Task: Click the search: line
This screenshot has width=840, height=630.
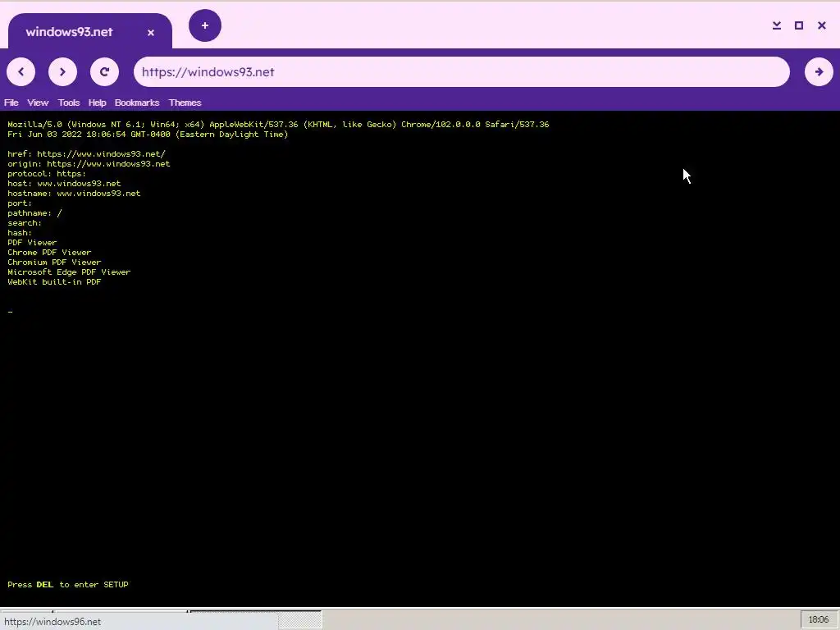Action: [25, 223]
